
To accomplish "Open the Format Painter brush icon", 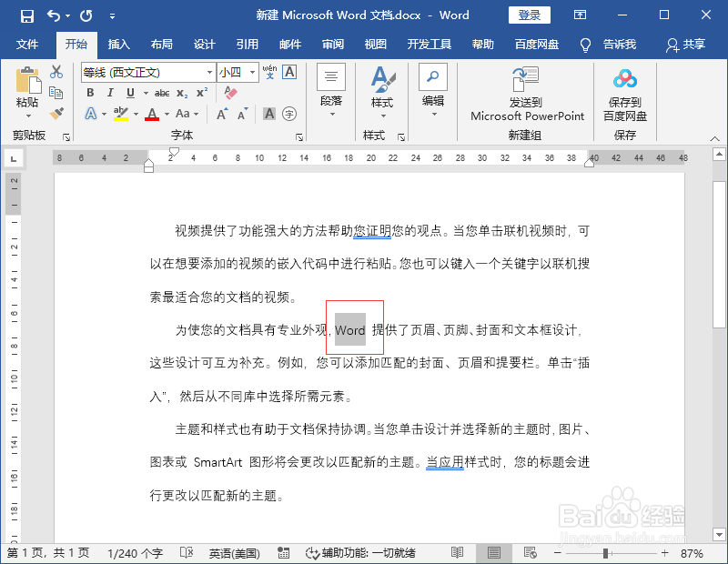I will (55, 113).
